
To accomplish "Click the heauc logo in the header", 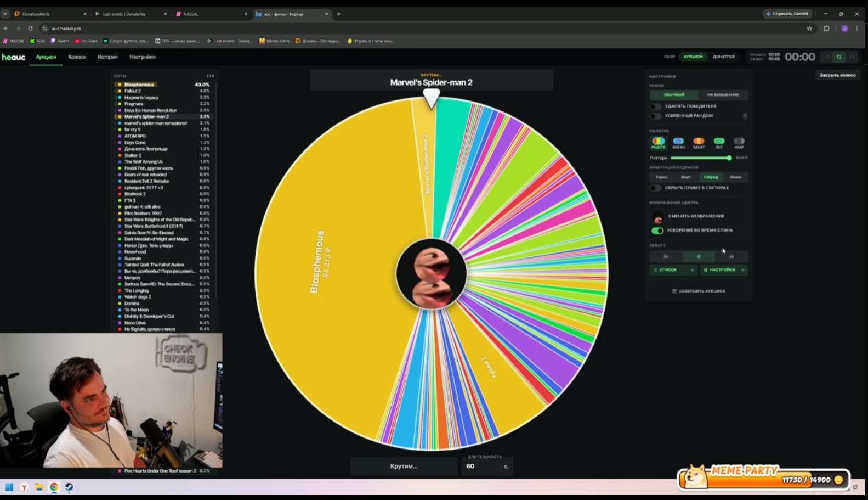I will click(x=14, y=57).
